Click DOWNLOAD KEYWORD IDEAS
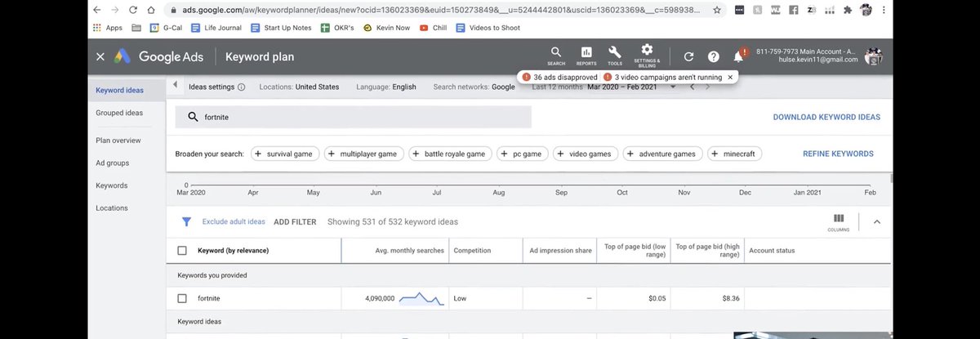This screenshot has height=339, width=980. (826, 117)
